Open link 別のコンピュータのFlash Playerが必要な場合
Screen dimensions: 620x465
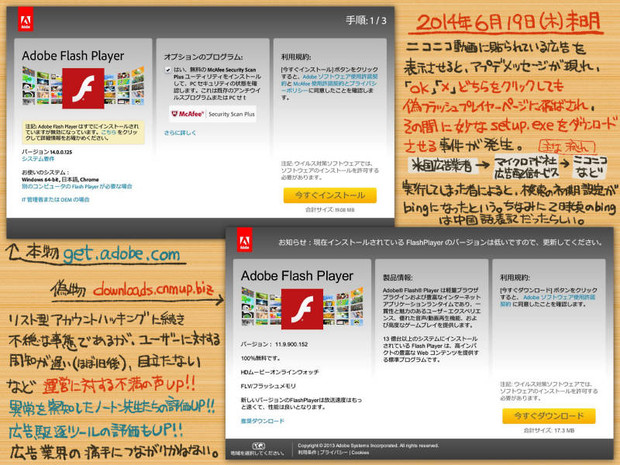(x=77, y=186)
